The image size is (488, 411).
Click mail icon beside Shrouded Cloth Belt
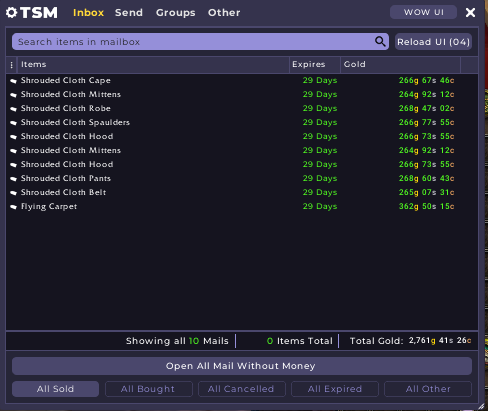coord(13,193)
